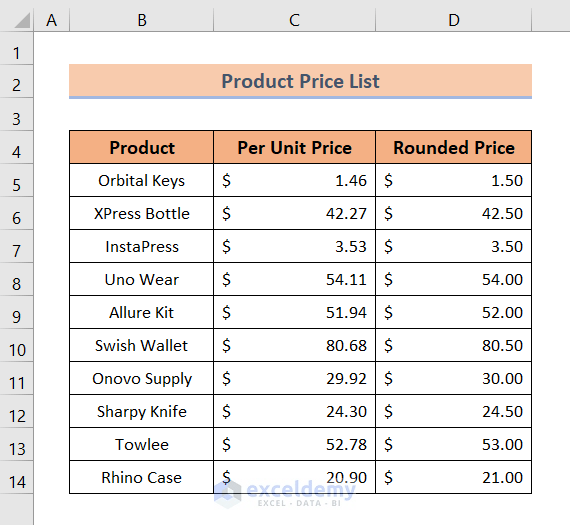
Task: Select column D header
Action: pyautogui.click(x=453, y=20)
